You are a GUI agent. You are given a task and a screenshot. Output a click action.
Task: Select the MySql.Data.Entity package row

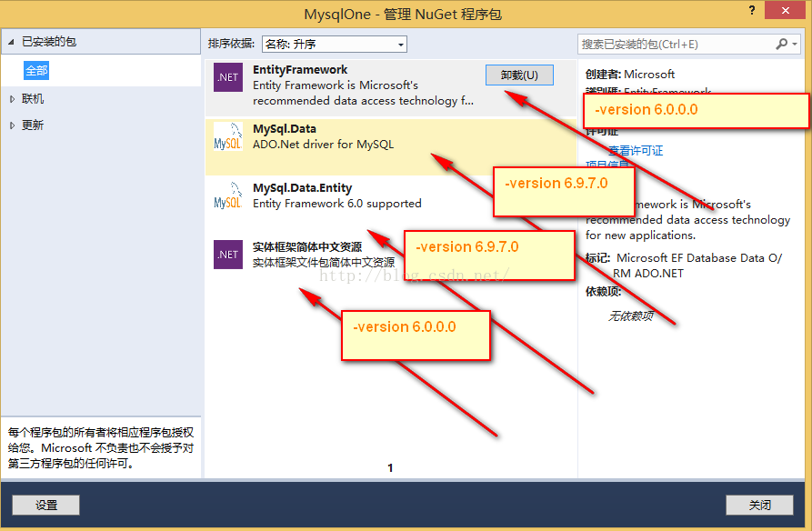point(390,205)
